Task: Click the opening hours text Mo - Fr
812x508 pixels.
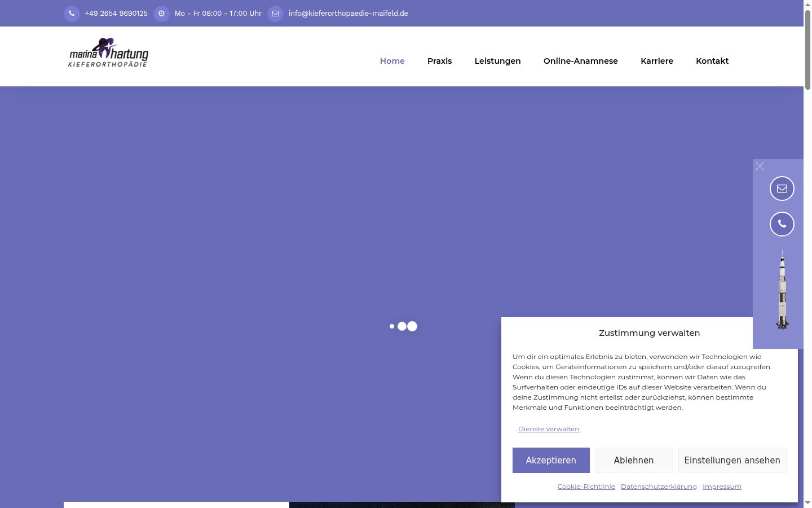Action: point(218,14)
